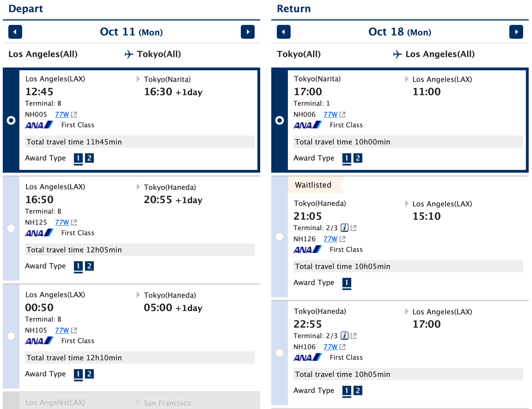Viewport: 532px width, 409px height.
Task: Go to the next departure date after Oct 11
Action: (x=248, y=32)
